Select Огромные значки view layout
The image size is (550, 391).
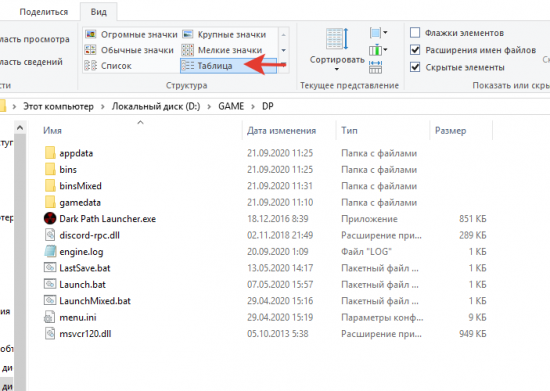click(x=131, y=34)
